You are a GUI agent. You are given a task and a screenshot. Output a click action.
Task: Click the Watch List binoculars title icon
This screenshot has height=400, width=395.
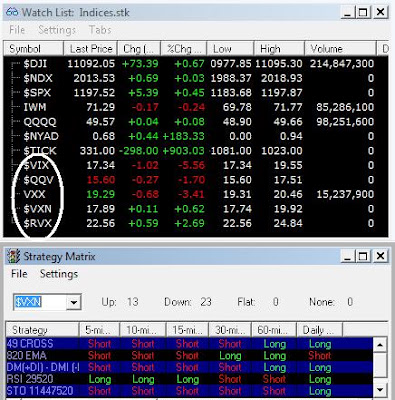click(12, 13)
